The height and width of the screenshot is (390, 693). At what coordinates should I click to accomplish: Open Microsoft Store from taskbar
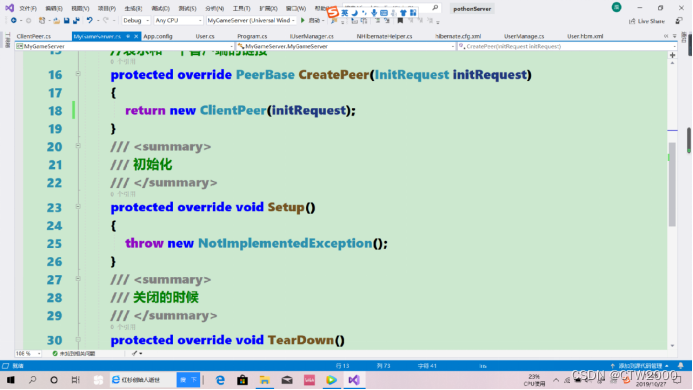point(242,380)
